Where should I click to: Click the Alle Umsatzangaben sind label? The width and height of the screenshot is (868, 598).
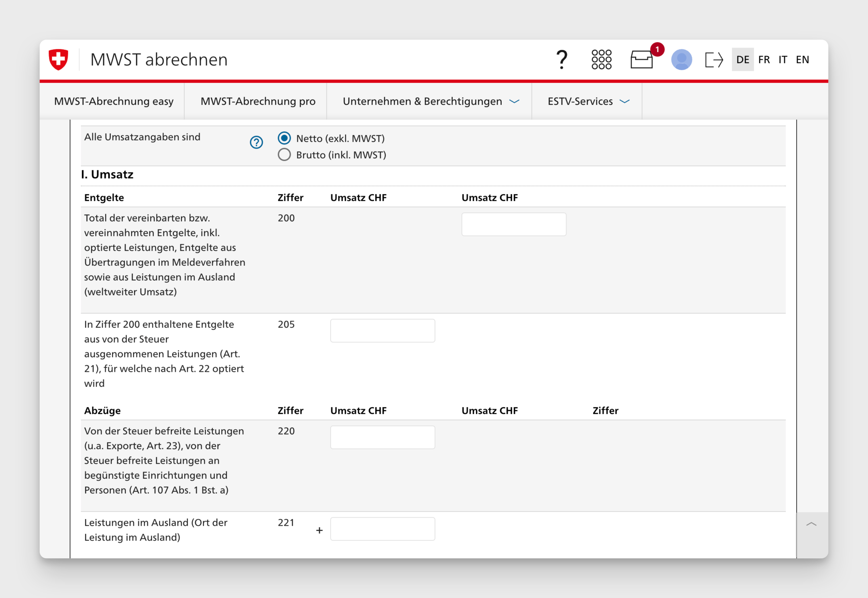142,137
